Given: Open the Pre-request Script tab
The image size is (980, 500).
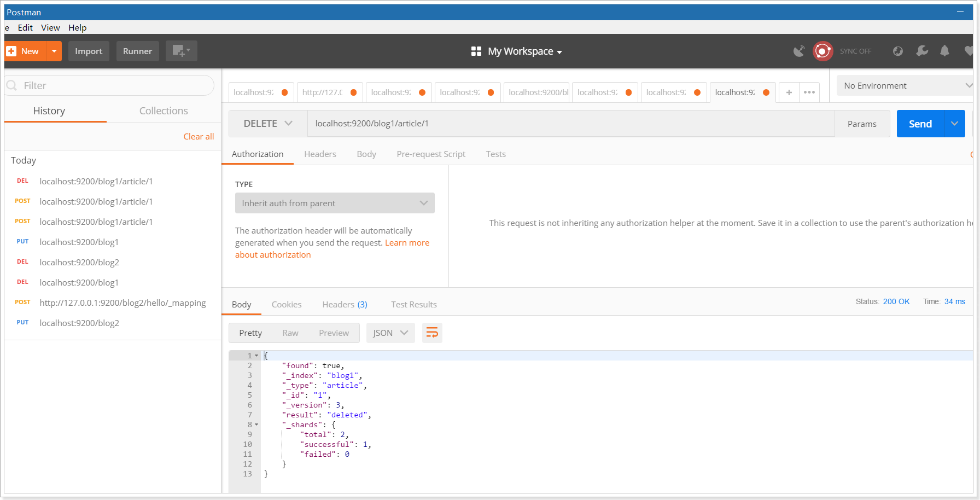Looking at the screenshot, I should coord(431,154).
